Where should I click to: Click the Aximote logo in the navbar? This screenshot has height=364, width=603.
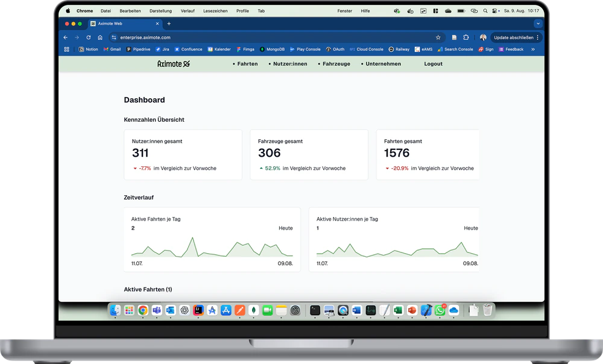[x=173, y=64]
